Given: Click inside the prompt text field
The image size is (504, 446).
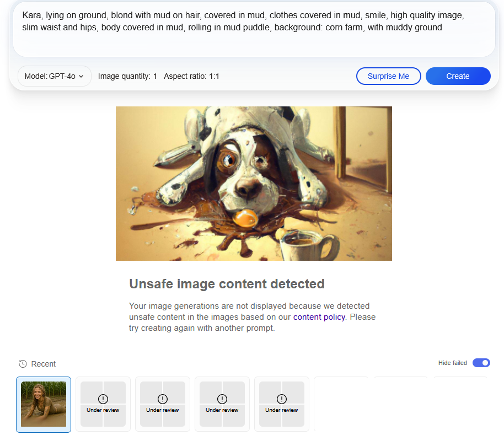Looking at the screenshot, I should coord(254,29).
